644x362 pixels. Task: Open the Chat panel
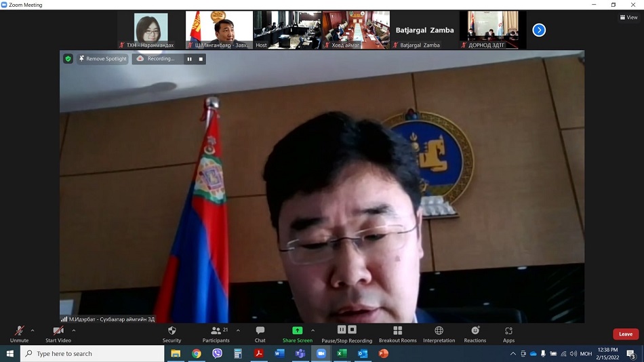point(260,334)
